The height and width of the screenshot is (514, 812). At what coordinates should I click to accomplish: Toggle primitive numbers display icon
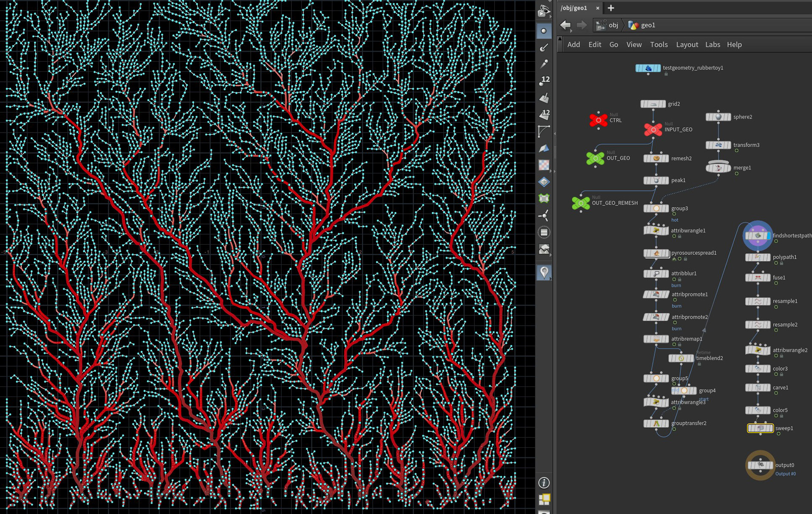[544, 114]
